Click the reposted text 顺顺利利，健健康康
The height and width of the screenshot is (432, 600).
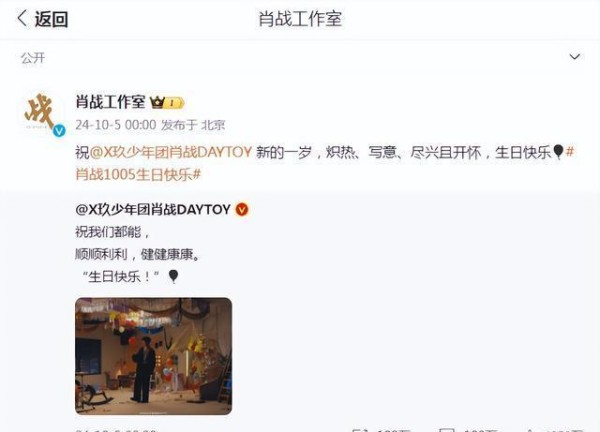(138, 254)
